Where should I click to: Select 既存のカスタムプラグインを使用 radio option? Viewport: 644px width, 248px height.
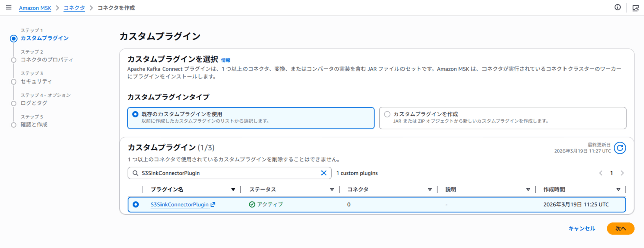coord(135,114)
